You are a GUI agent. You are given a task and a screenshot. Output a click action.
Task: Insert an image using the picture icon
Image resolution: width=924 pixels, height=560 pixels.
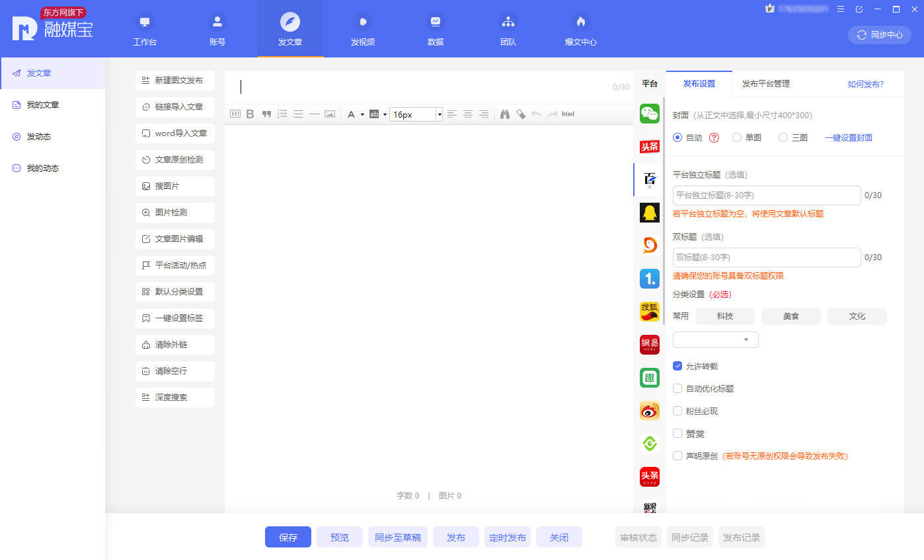pyautogui.click(x=330, y=114)
